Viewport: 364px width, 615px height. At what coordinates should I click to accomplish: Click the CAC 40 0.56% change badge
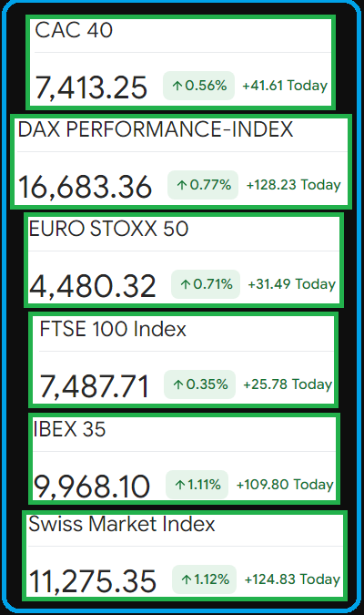point(198,86)
